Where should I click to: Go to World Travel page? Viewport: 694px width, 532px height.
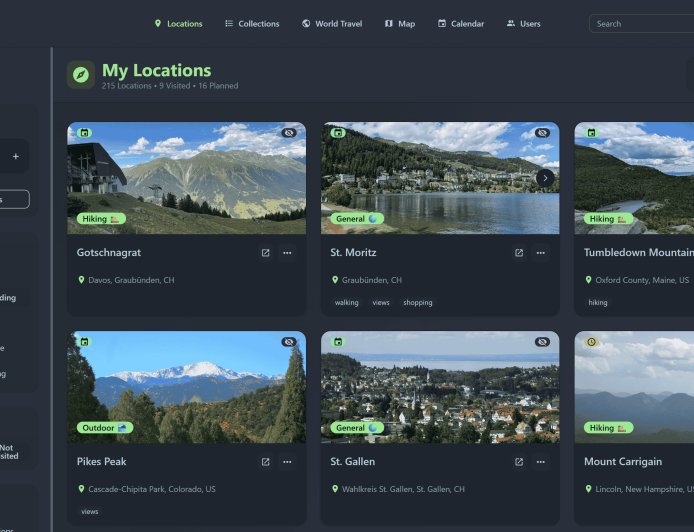[332, 24]
